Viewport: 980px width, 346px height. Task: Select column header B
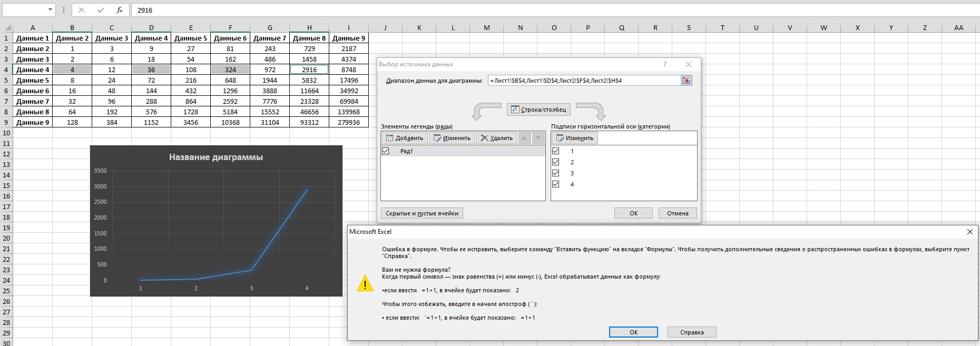point(72,27)
